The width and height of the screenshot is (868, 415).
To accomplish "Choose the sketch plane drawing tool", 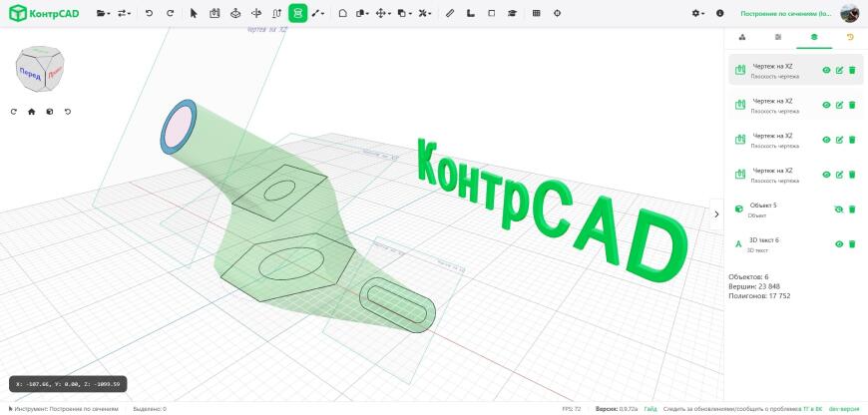I will [215, 13].
